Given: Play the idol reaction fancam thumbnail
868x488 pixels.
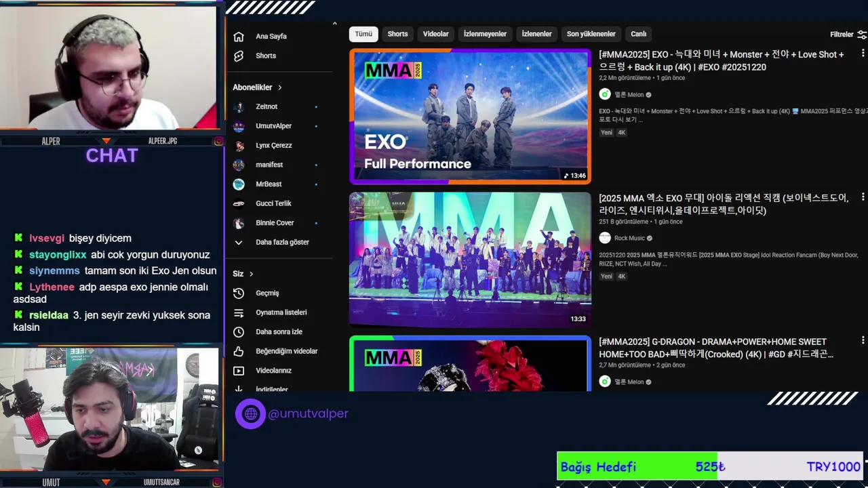Looking at the screenshot, I should click(x=470, y=260).
